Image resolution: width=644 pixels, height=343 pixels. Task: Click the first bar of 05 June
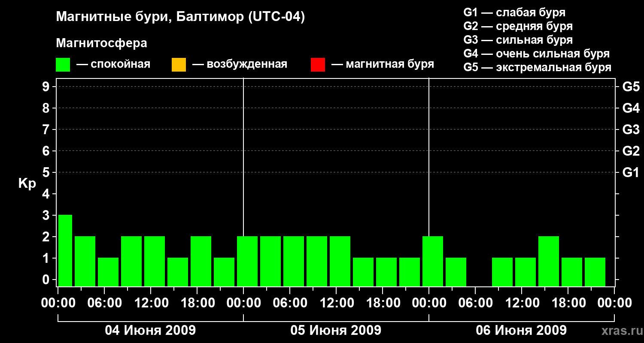click(247, 261)
